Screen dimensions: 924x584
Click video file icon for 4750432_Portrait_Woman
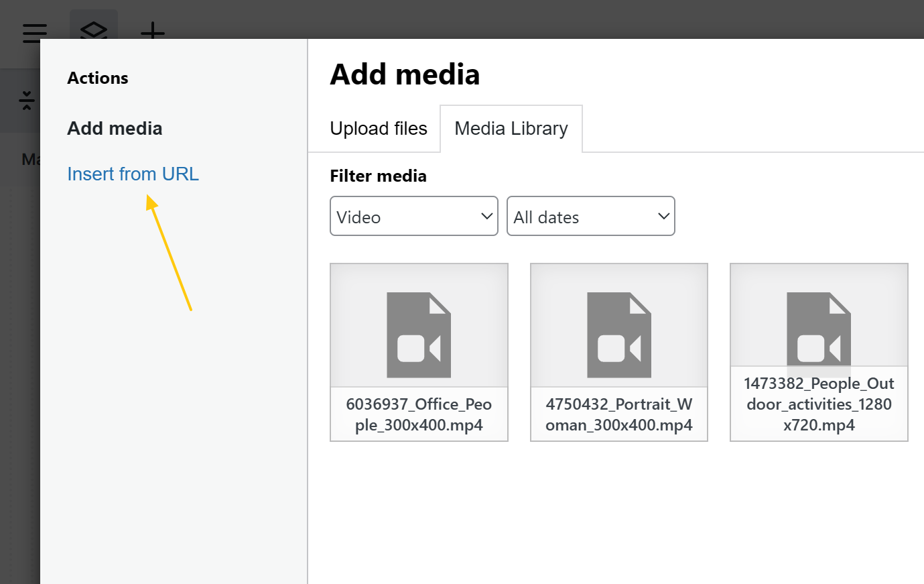(x=618, y=335)
